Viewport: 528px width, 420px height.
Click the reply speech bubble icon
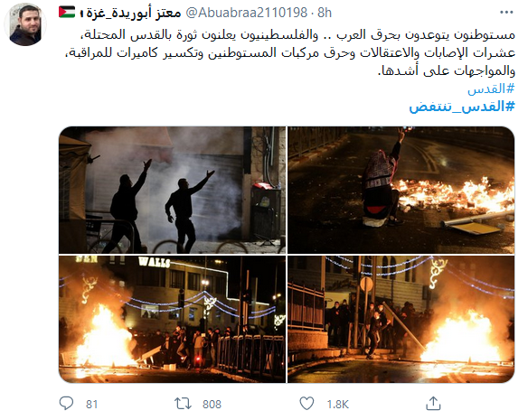coord(66,403)
